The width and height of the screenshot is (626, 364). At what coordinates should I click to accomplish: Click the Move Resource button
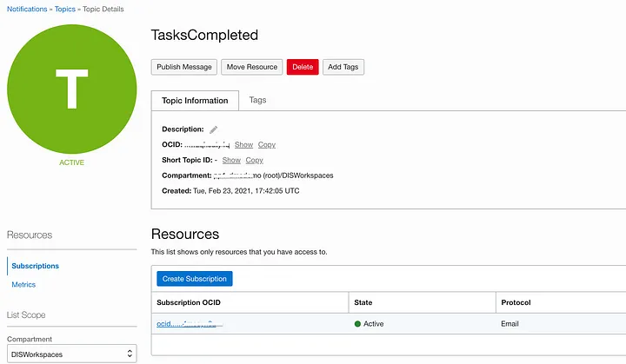coord(250,67)
